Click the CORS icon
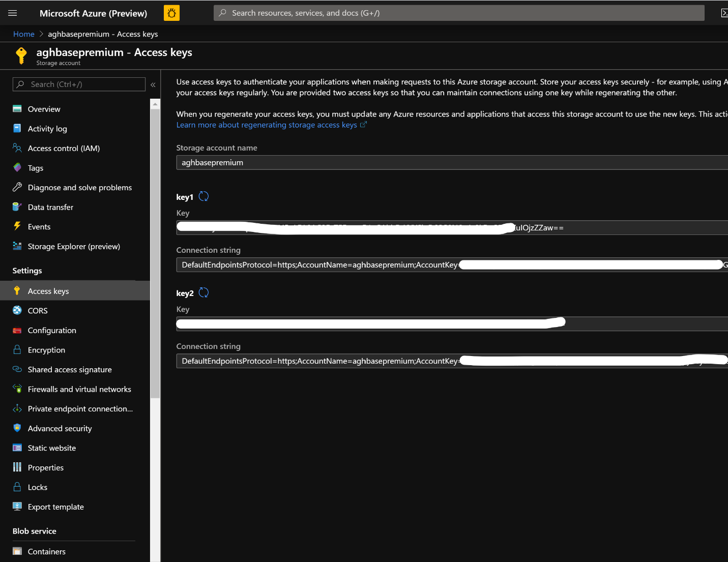The width and height of the screenshot is (728, 562). tap(17, 310)
